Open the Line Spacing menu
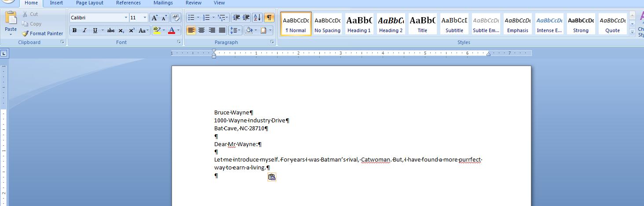The image size is (644, 206). pyautogui.click(x=235, y=30)
